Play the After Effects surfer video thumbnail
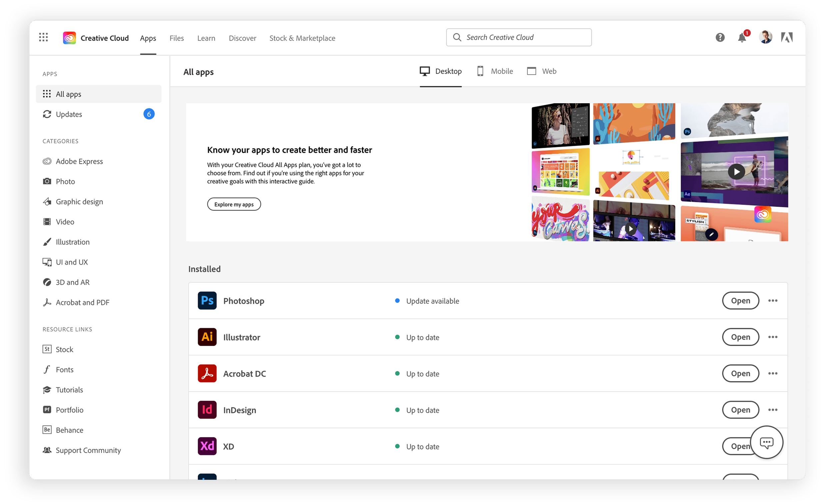The height and width of the screenshot is (504, 833). click(737, 172)
